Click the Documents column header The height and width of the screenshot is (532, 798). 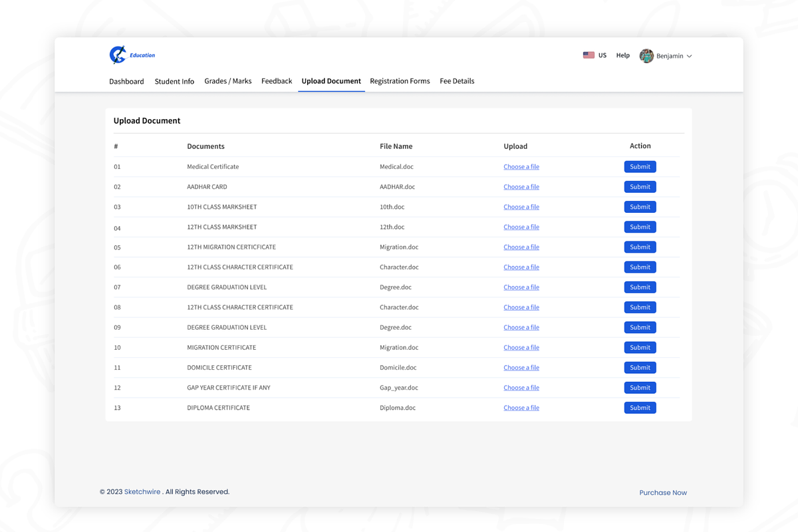tap(205, 146)
